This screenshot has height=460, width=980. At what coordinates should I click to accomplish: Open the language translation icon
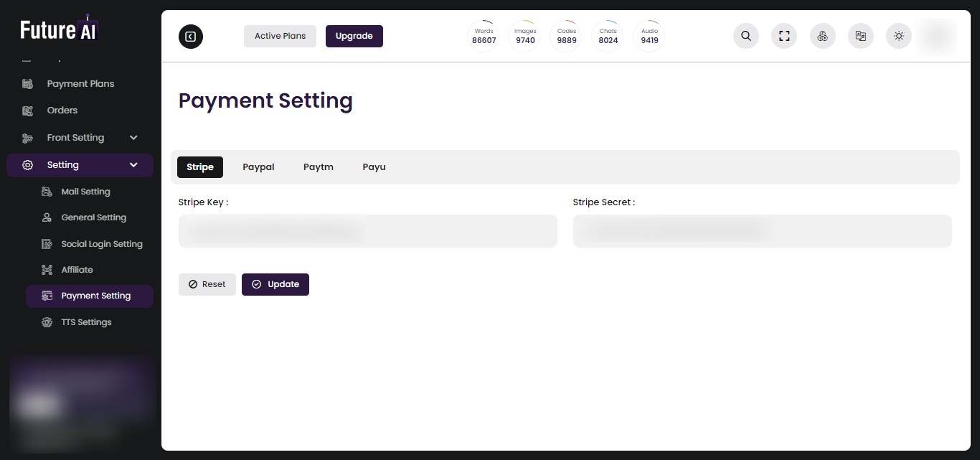click(860, 35)
